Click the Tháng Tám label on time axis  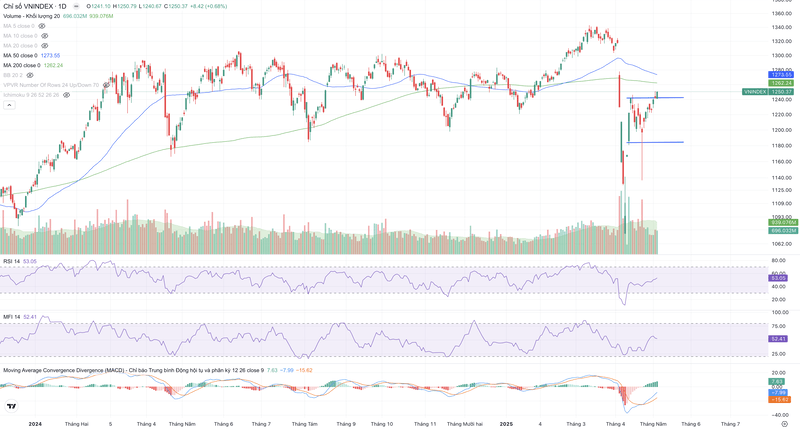(305, 424)
